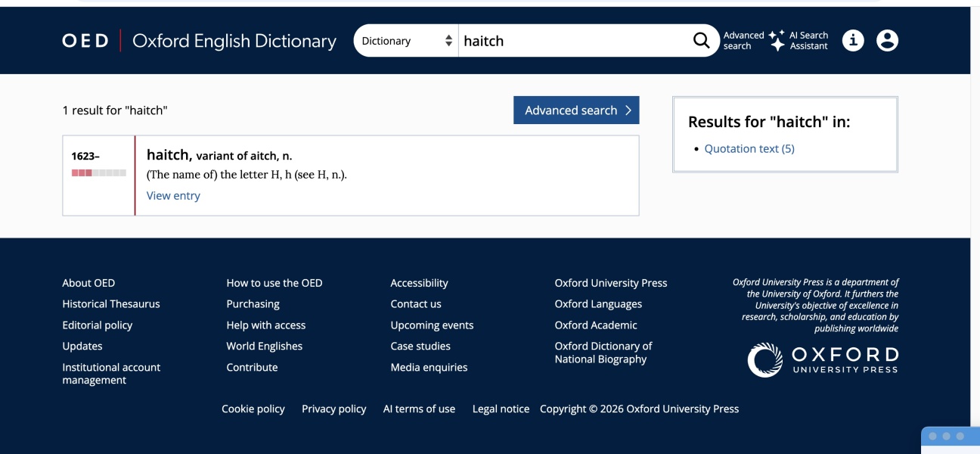Open Media enquiries footer link

pos(430,367)
